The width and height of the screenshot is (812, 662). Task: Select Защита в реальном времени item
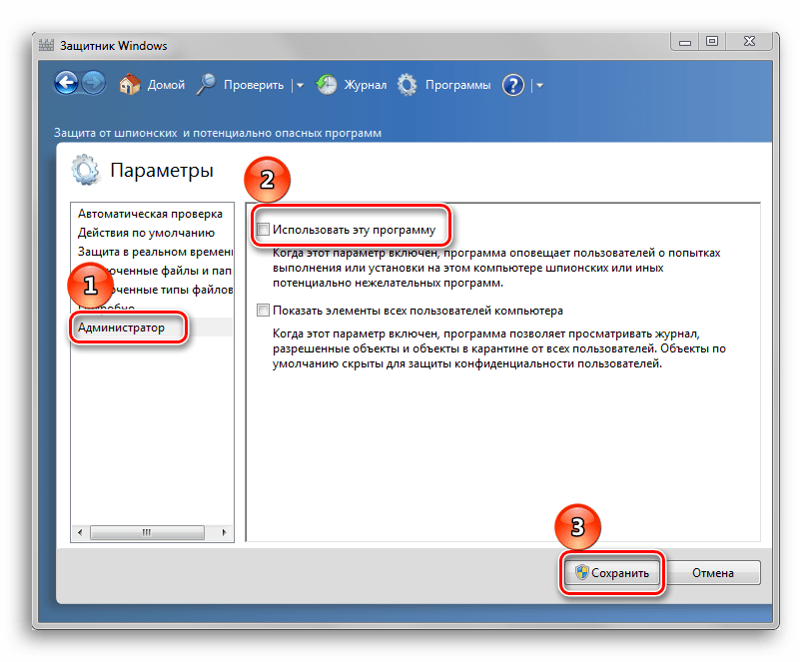coord(155,252)
